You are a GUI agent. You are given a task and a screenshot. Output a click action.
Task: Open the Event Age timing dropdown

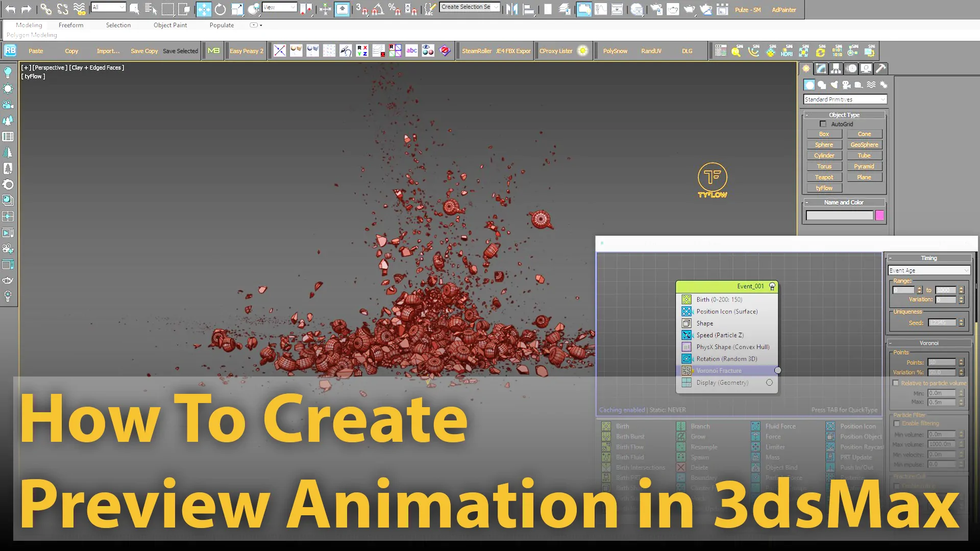click(x=928, y=270)
